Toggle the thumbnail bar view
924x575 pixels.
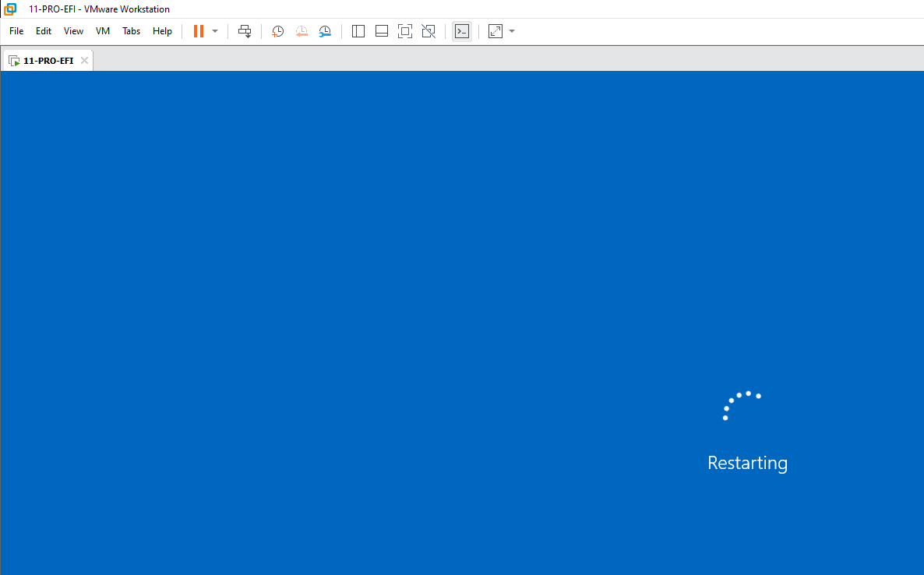click(382, 31)
